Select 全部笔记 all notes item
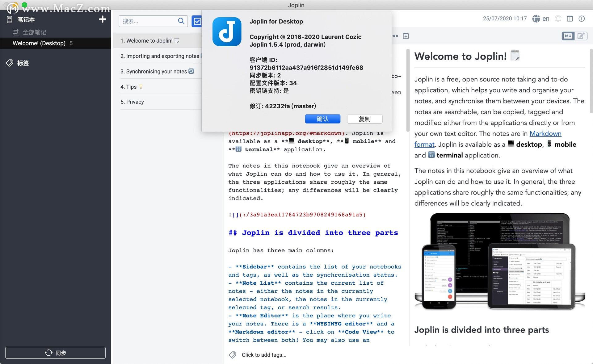 pyautogui.click(x=34, y=32)
